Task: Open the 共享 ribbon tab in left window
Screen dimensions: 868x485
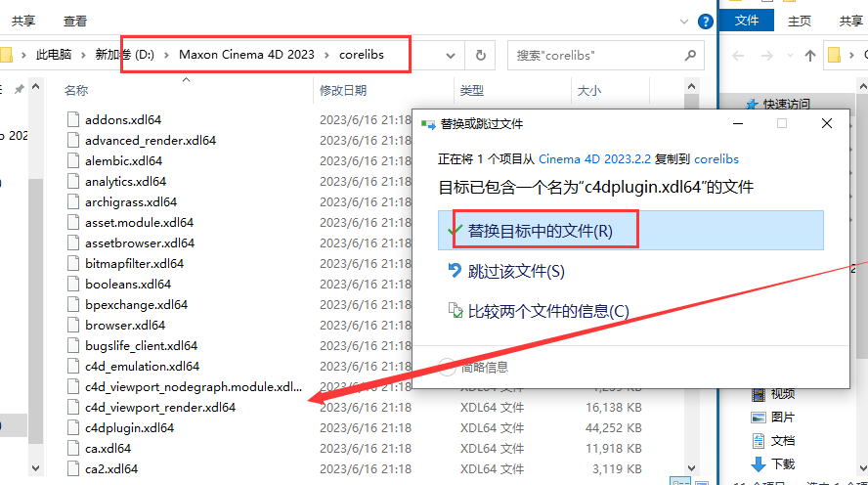Action: (23, 22)
